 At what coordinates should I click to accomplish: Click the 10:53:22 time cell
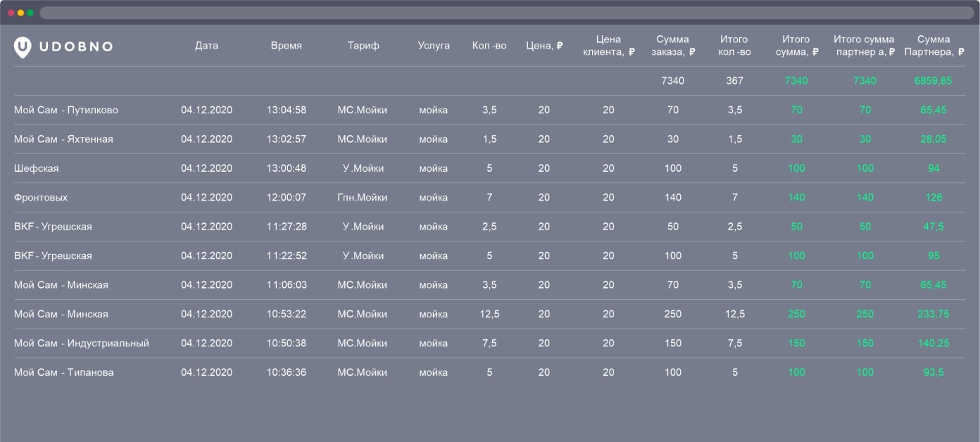pos(286,314)
